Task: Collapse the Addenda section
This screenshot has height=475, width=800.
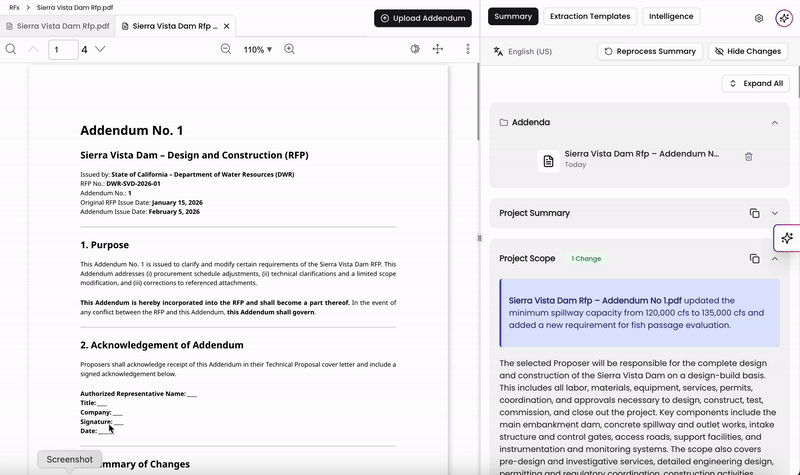Action: click(x=774, y=122)
